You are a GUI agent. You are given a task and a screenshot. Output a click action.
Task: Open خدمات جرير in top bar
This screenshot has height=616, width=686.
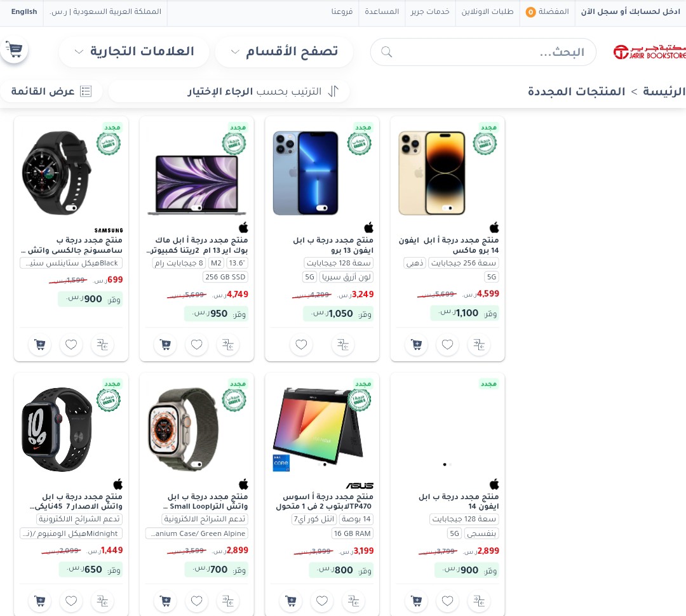429,11
